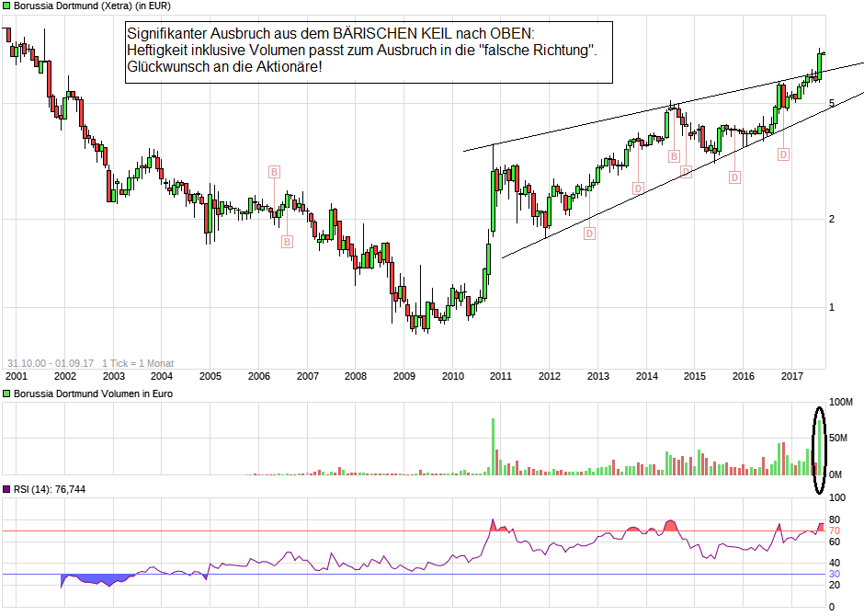Click the price axis value 5

[832, 104]
